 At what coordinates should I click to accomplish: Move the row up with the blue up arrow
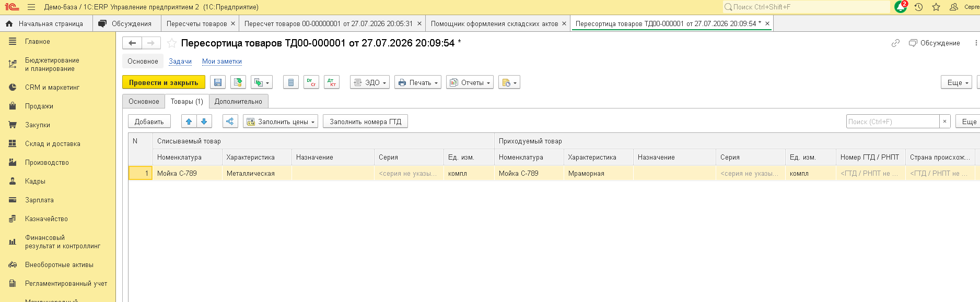click(189, 122)
